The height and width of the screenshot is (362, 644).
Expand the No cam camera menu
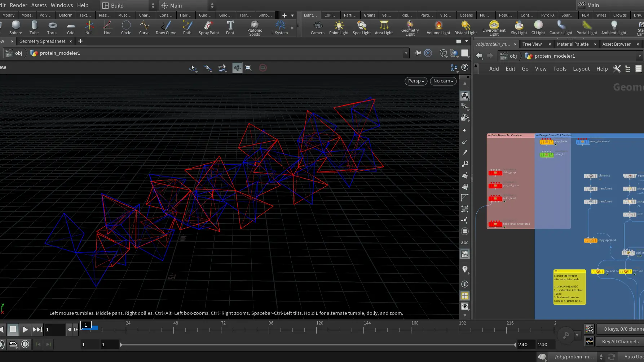(x=443, y=81)
